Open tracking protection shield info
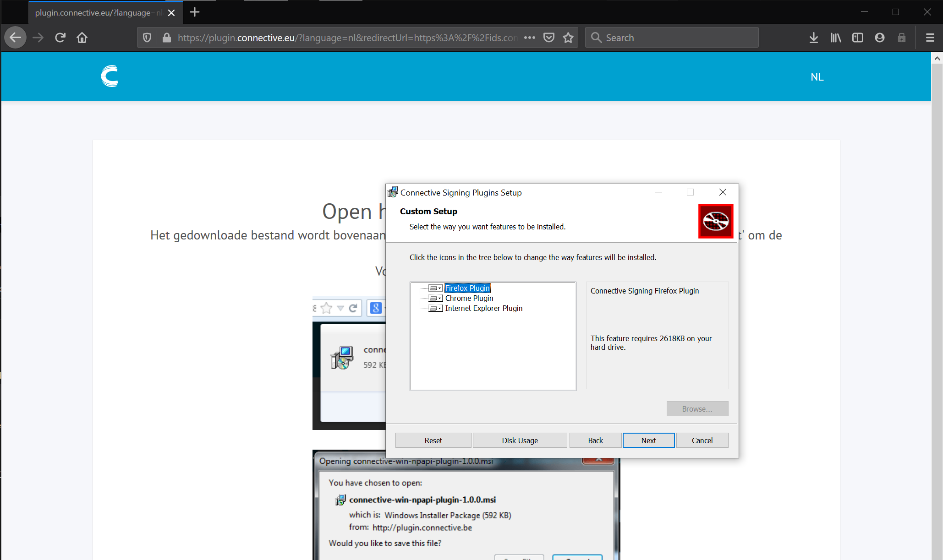The height and width of the screenshot is (560, 943). tap(147, 38)
